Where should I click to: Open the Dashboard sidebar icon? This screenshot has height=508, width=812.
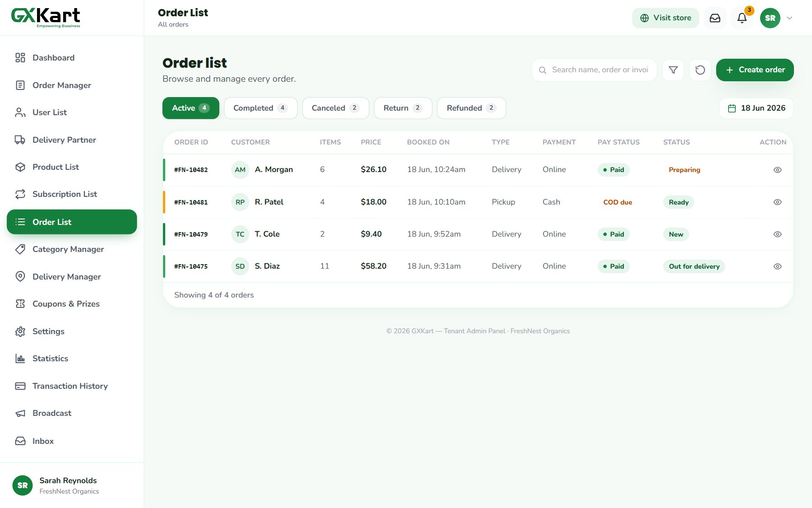tap(20, 58)
